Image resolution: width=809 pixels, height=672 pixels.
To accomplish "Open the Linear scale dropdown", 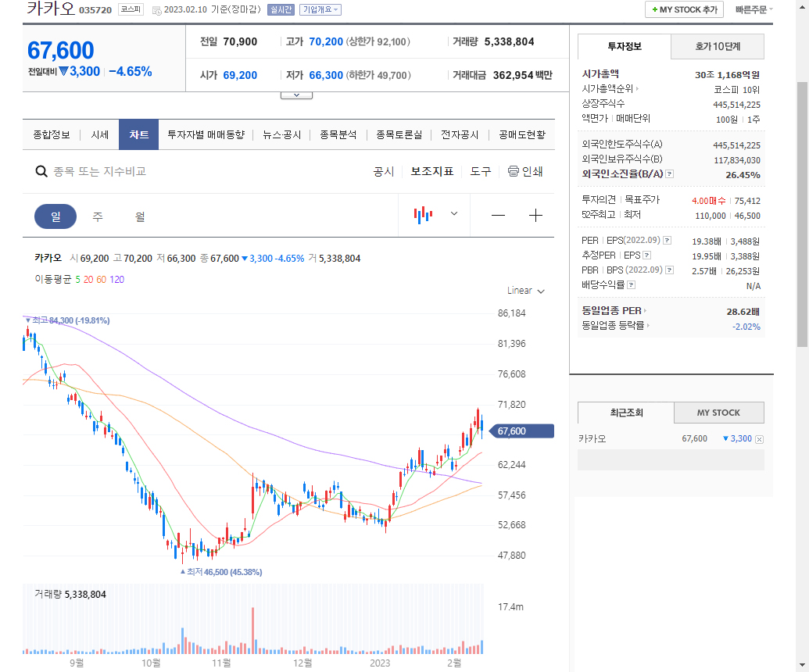I will click(x=526, y=291).
